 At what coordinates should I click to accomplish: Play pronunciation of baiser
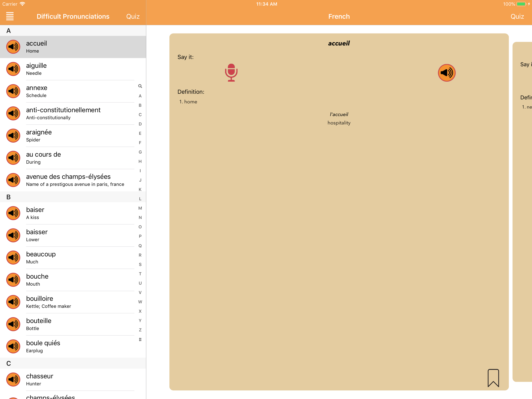pyautogui.click(x=13, y=213)
